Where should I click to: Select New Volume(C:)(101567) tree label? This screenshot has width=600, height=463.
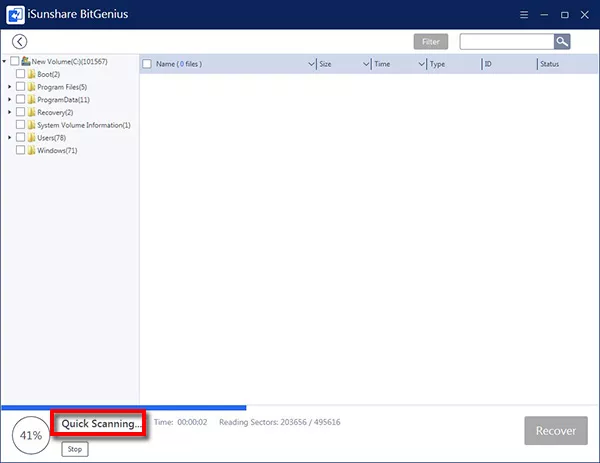coord(69,61)
